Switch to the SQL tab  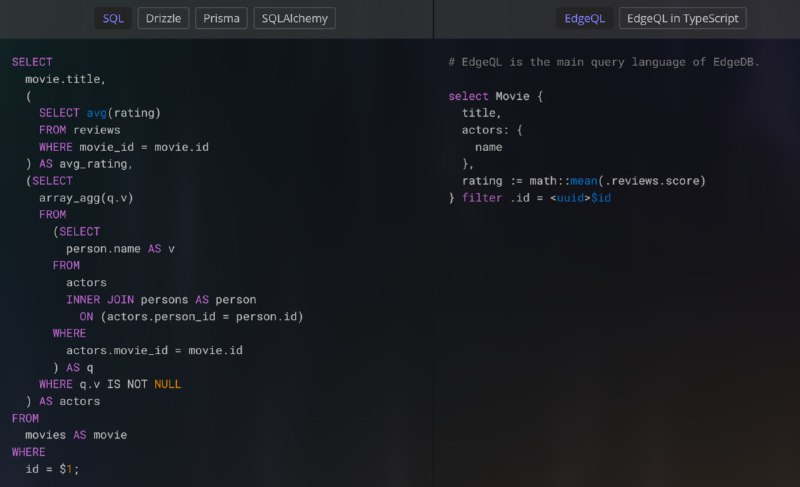click(113, 18)
